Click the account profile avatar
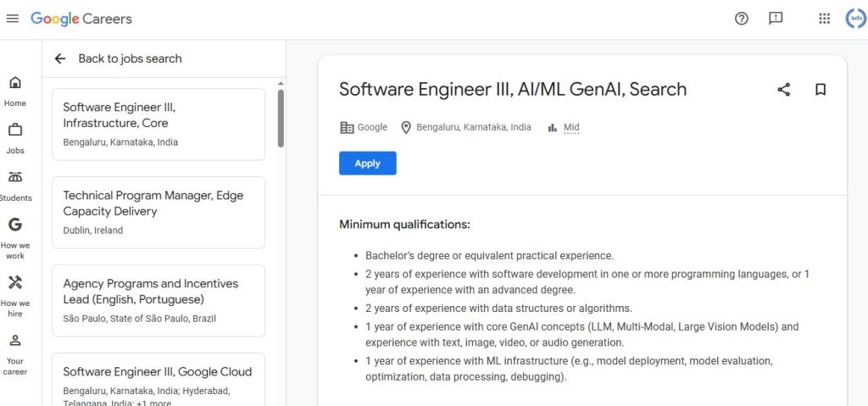 tap(856, 19)
